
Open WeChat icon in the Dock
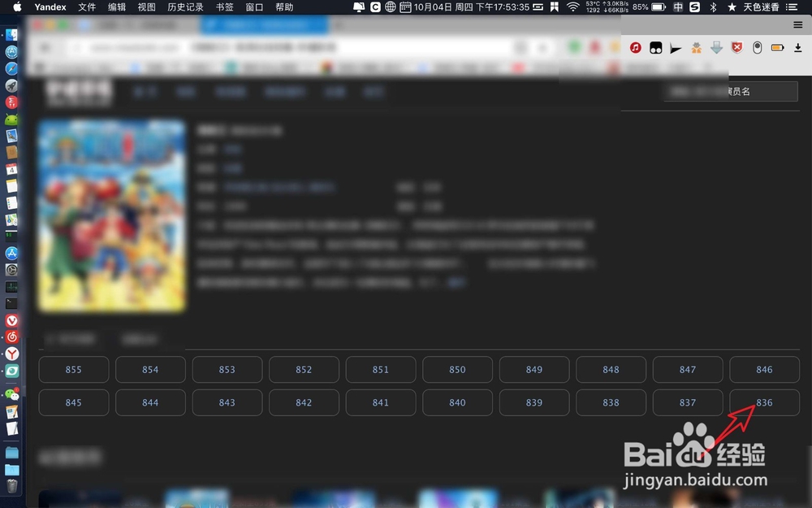tap(11, 394)
